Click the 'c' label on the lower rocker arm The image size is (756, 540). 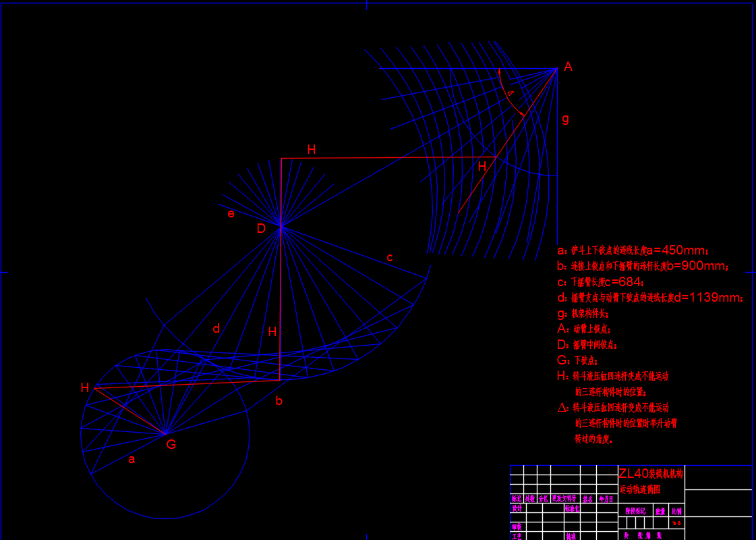[x=390, y=257]
